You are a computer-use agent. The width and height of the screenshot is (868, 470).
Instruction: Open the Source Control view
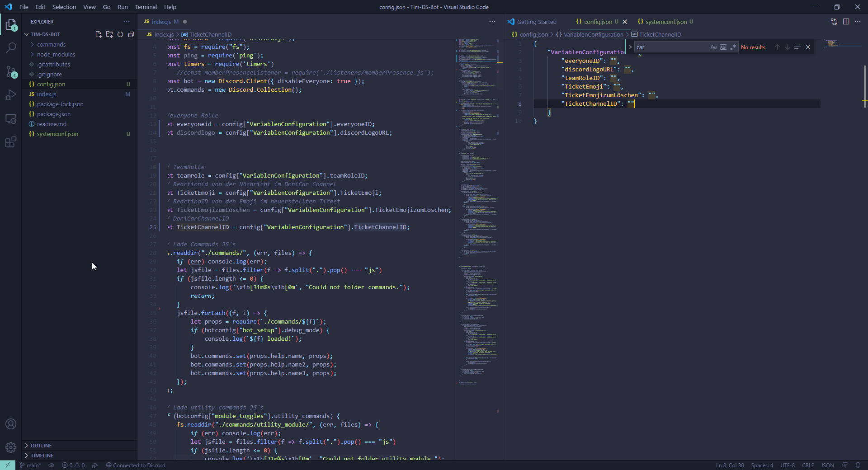click(x=11, y=71)
